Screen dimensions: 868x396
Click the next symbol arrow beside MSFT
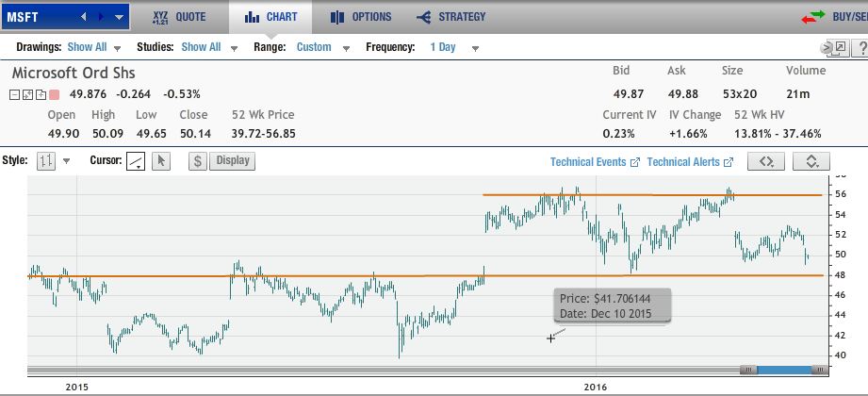point(101,17)
